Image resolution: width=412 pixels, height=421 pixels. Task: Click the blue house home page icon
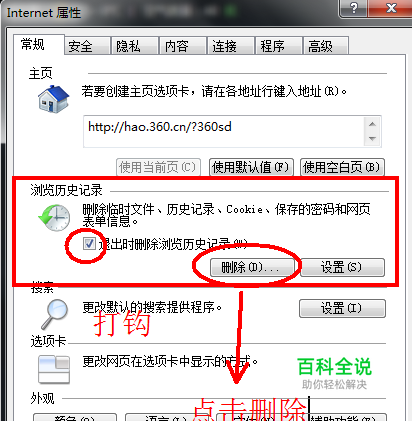54,99
